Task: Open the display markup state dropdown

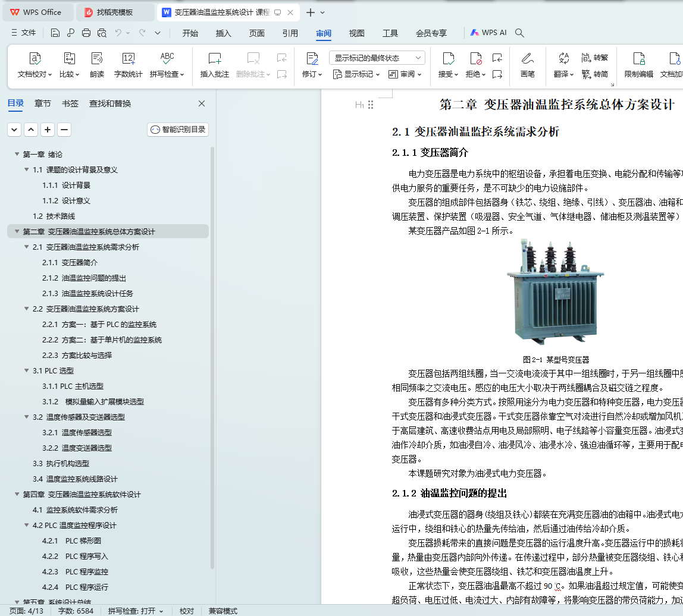Action: point(377,58)
